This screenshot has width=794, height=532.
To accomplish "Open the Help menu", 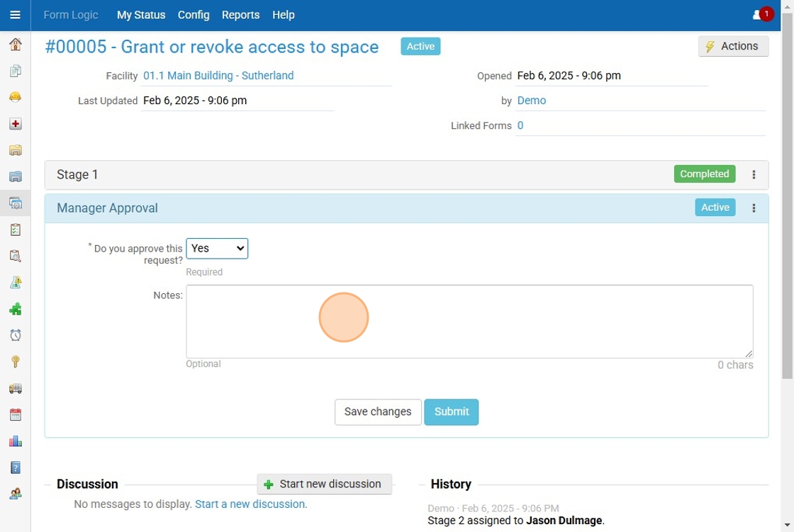I will 284,15.
